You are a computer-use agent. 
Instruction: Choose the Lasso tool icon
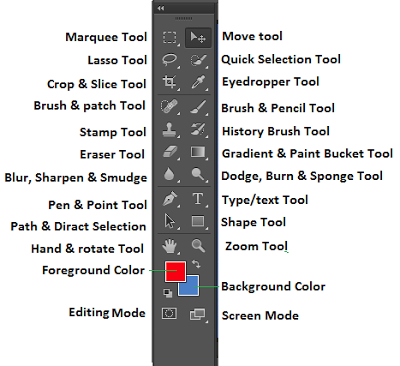tap(170, 60)
